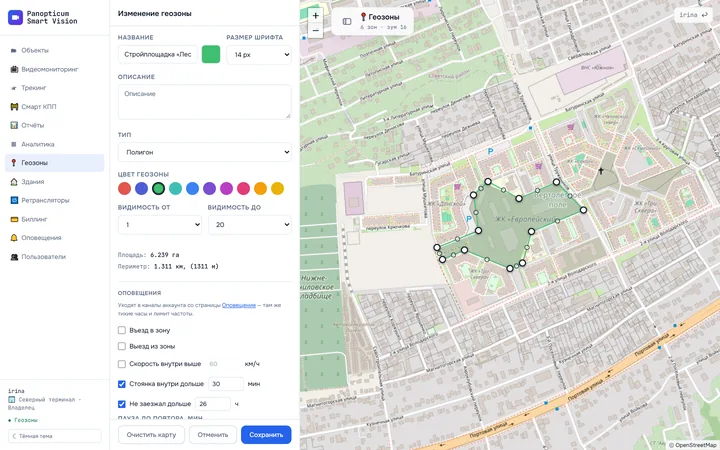The height and width of the screenshot is (450, 720).
Task: Pick the red geozone color swatch
Action: (124, 188)
